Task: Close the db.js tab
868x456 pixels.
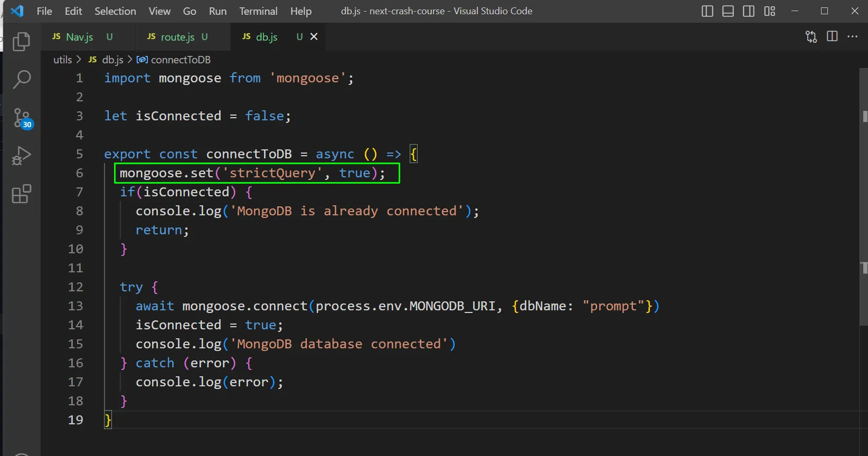Action: click(x=314, y=36)
